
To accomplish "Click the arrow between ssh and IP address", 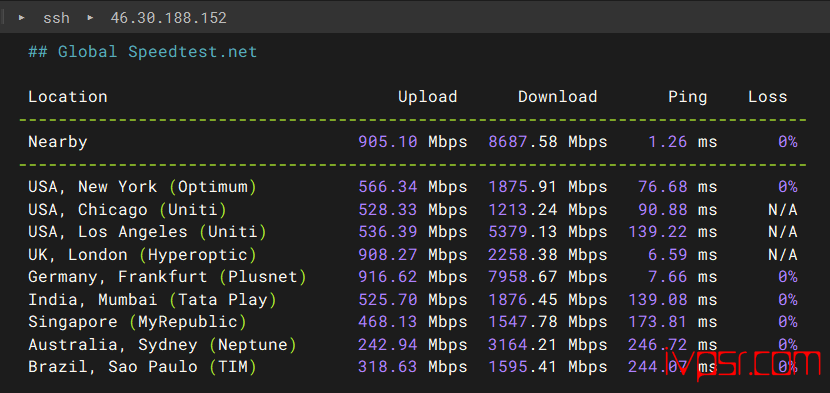I will point(91,17).
